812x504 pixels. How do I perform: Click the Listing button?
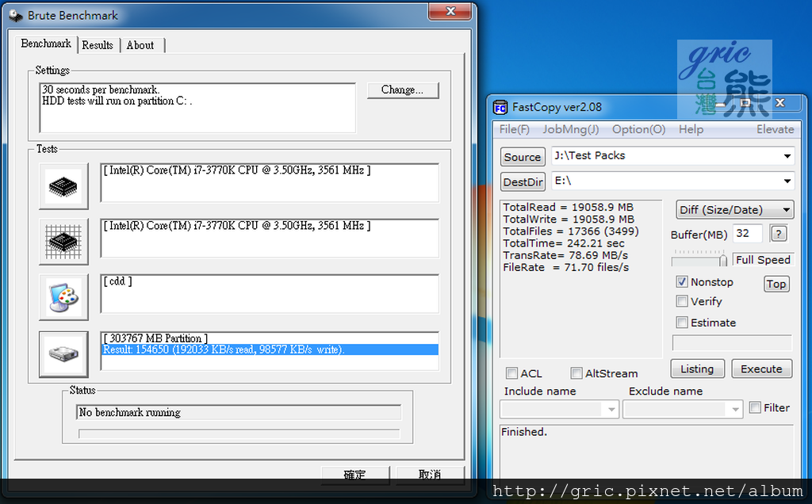click(x=697, y=369)
